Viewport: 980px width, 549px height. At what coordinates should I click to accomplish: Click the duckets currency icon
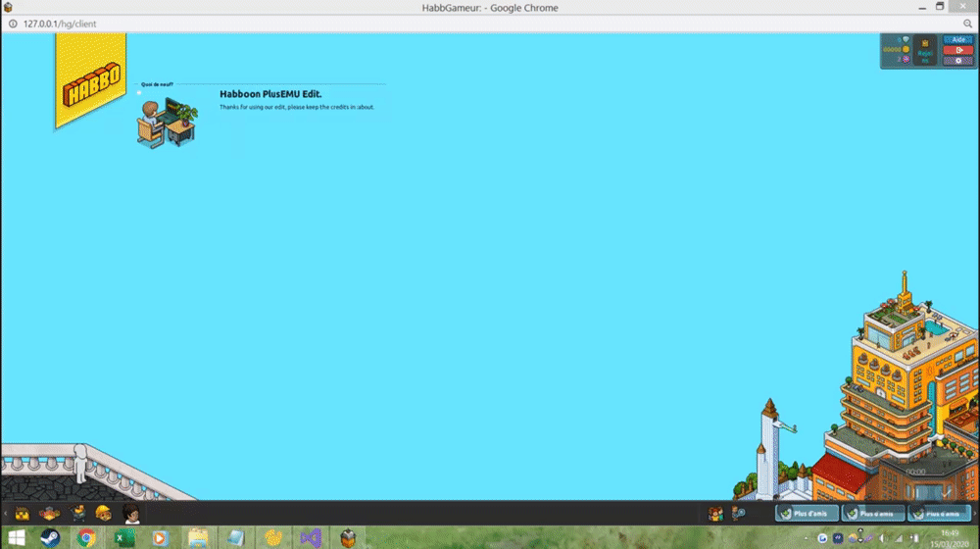click(x=906, y=60)
